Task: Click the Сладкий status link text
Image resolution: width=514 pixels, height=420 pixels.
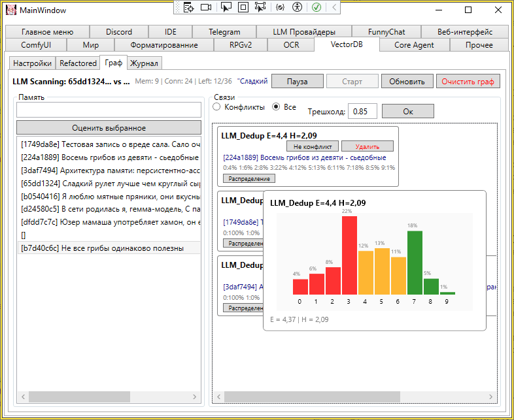Action: (x=252, y=81)
